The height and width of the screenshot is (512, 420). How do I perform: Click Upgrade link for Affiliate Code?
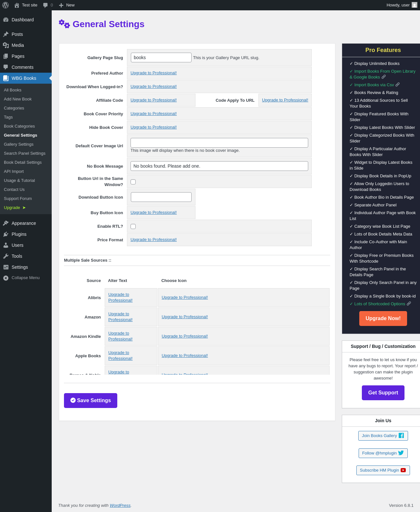tap(153, 100)
